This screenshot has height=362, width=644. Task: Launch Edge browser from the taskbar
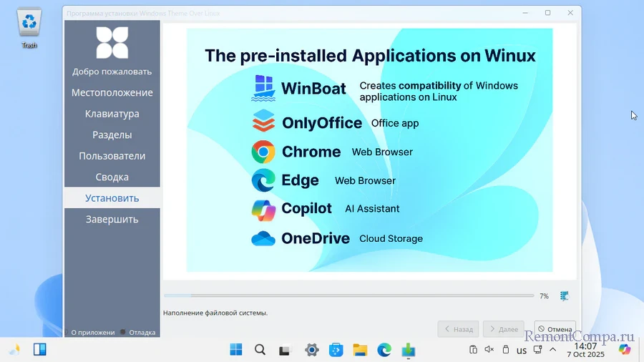[384, 350]
